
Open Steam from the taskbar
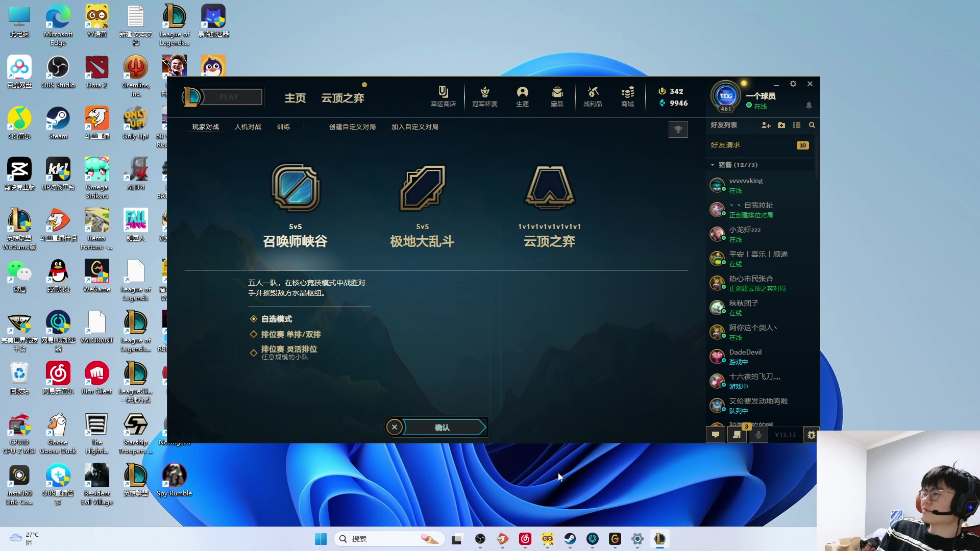[x=570, y=539]
